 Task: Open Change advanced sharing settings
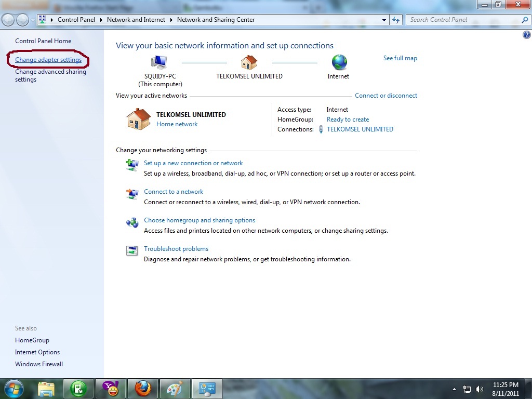point(50,76)
